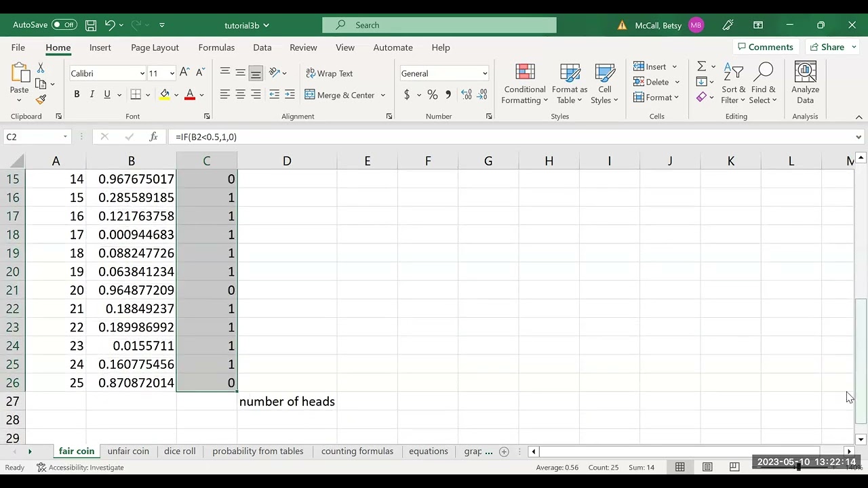Open the Formulas ribbon tab

pyautogui.click(x=216, y=47)
